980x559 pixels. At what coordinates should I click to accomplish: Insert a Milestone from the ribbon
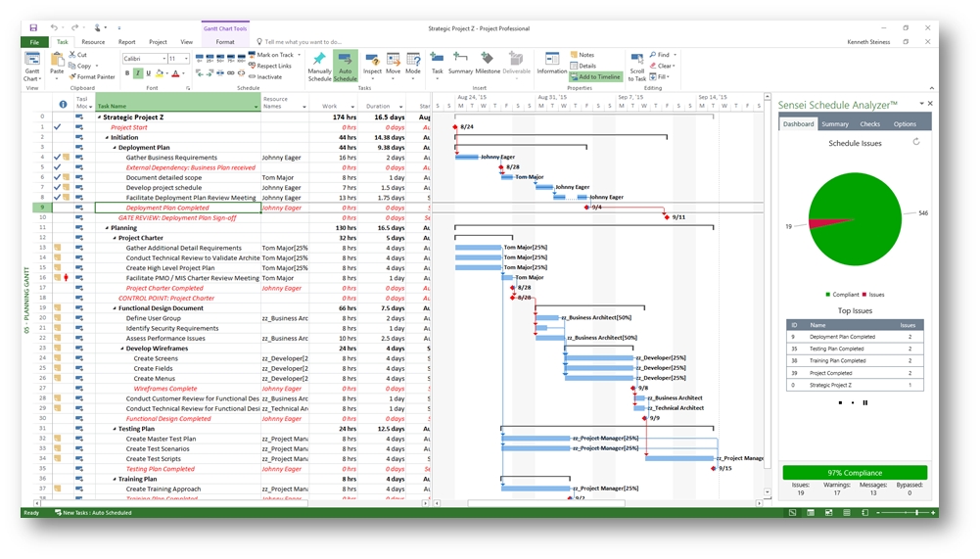coord(488,64)
